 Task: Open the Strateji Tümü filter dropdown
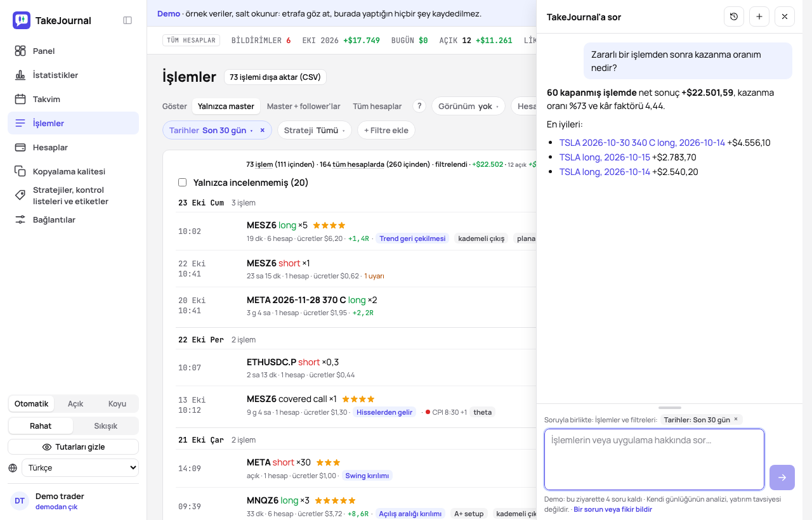(314, 130)
